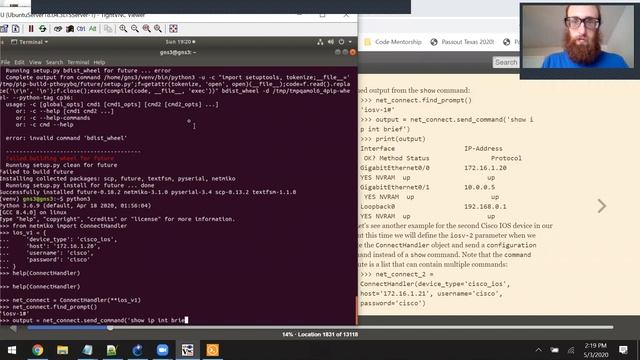Set zoom to 100% in VNC toolbar
The height and width of the screenshot is (360, 640).
(x=146, y=29)
